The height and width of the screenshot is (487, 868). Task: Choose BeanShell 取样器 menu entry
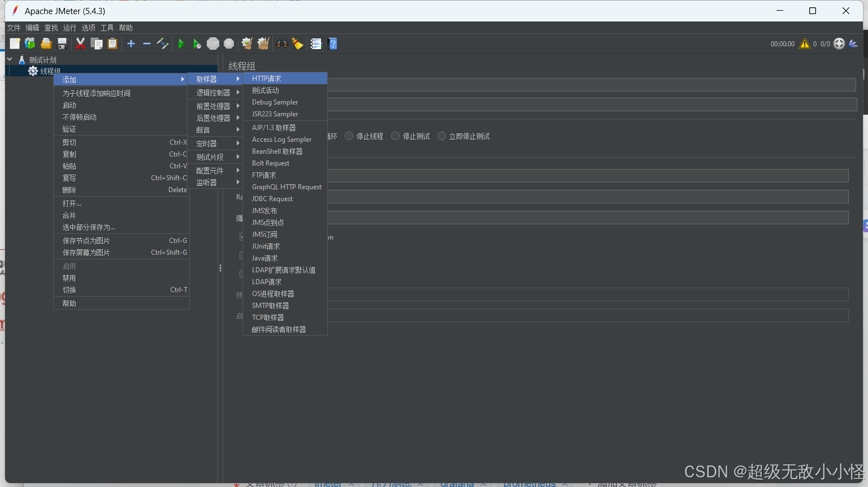pyautogui.click(x=285, y=151)
